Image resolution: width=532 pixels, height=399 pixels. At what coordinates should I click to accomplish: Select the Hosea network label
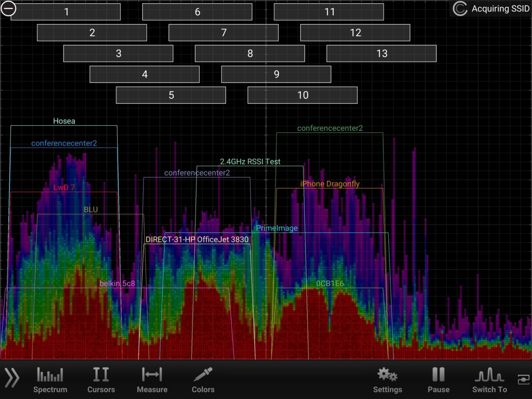(x=64, y=121)
